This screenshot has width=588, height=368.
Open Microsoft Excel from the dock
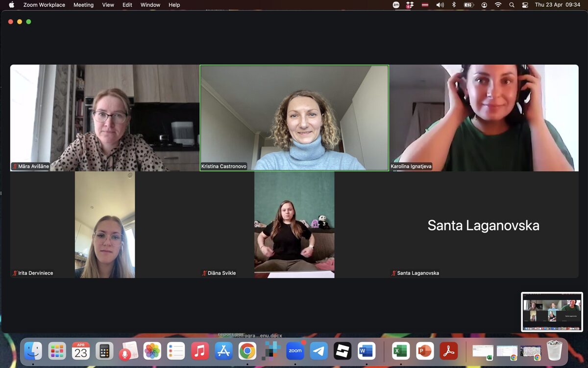click(401, 351)
